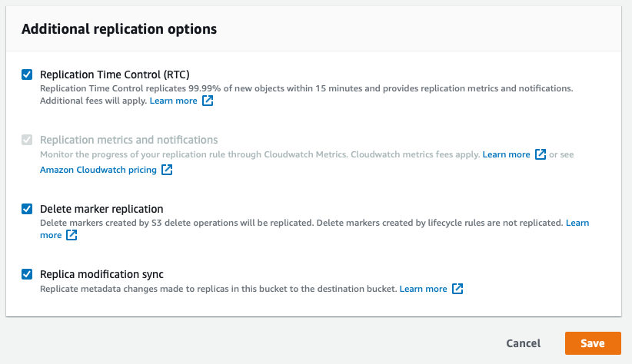
Task: Cancel the replication rule changes
Action: [523, 343]
